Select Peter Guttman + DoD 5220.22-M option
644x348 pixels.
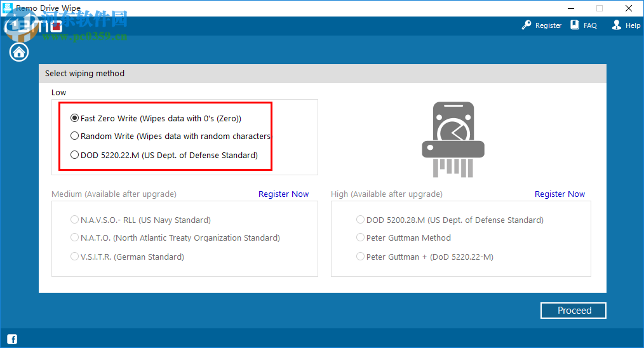click(x=360, y=257)
